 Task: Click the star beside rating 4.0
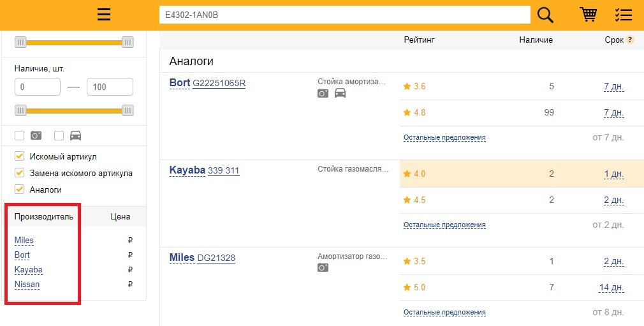(407, 174)
